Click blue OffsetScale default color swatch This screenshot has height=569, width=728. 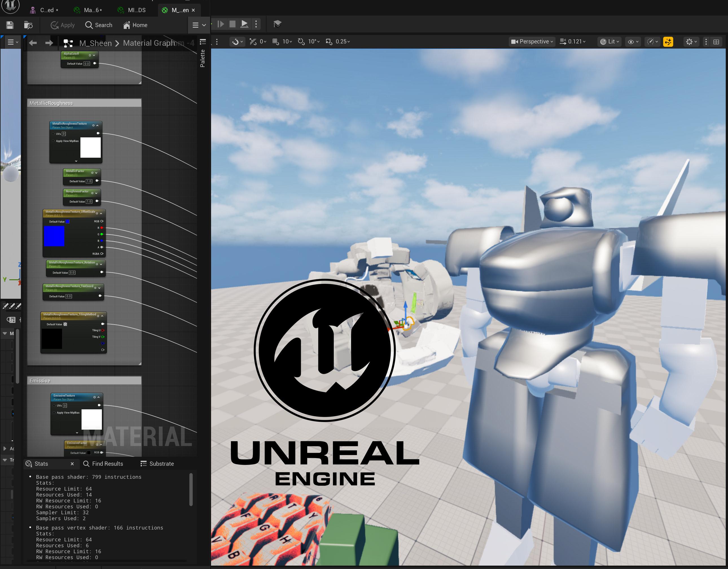click(x=68, y=222)
